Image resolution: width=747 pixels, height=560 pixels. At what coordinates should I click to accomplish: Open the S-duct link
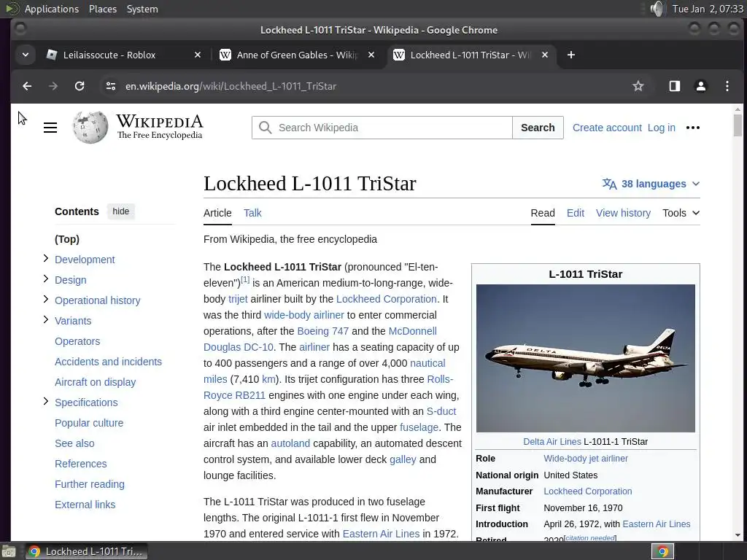point(441,411)
